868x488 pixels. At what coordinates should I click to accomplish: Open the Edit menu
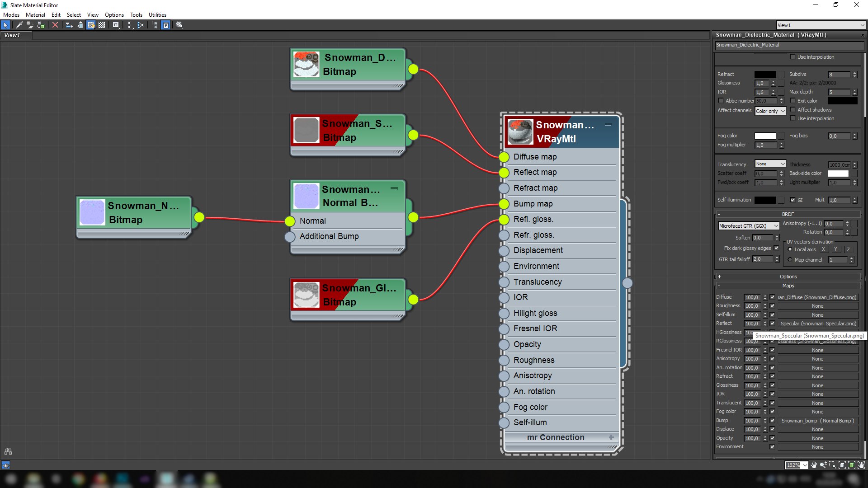click(x=56, y=15)
